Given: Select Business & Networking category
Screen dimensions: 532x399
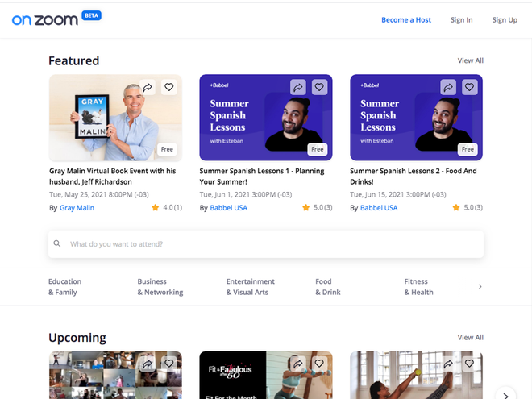Looking at the screenshot, I should [160, 287].
